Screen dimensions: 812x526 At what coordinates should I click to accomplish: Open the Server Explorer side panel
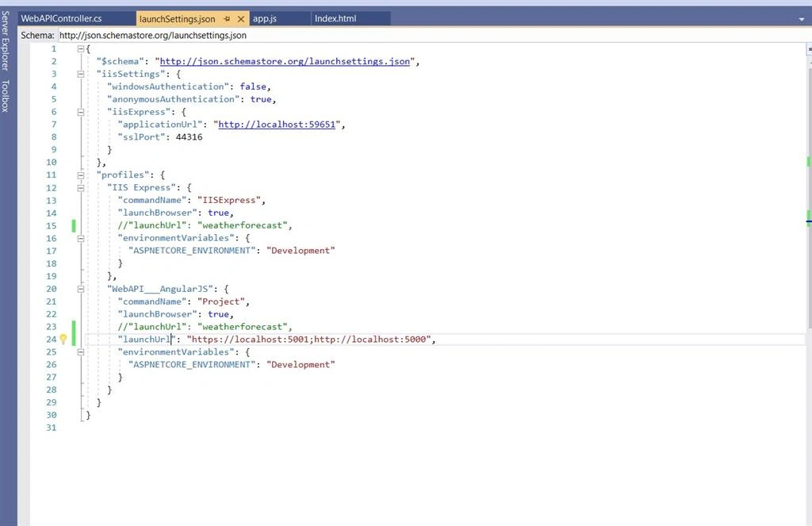click(6, 41)
